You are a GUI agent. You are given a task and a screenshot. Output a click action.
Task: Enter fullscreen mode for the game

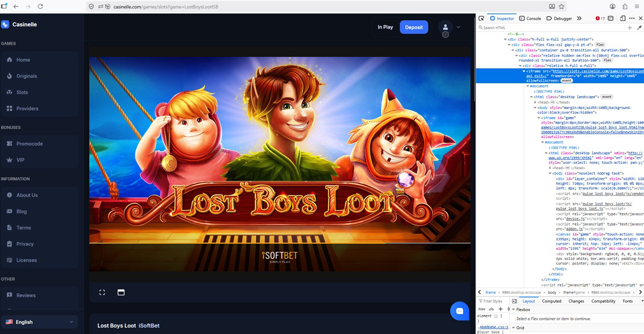(102, 293)
